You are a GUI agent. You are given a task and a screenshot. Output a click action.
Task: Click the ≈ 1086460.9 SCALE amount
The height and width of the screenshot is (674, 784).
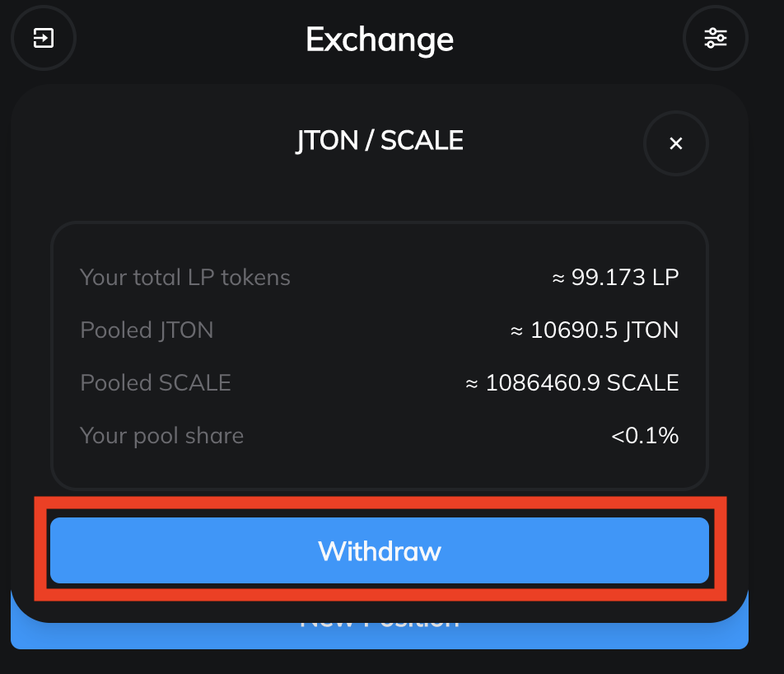[572, 382]
